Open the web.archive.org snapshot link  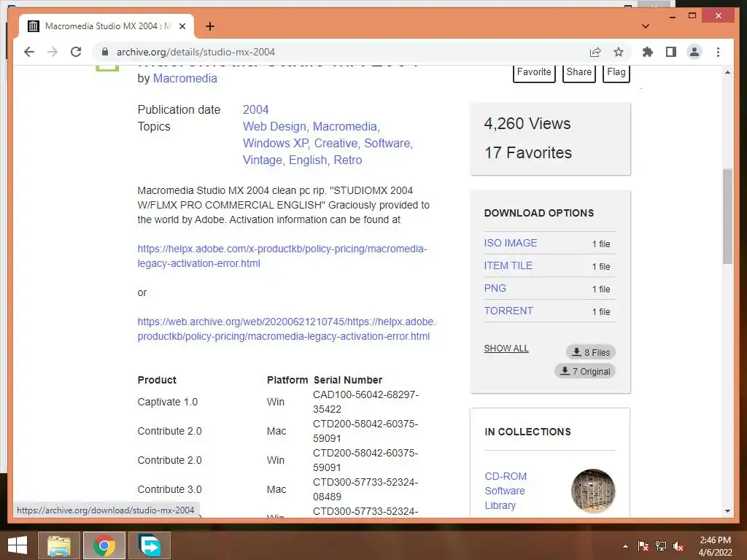click(286, 329)
